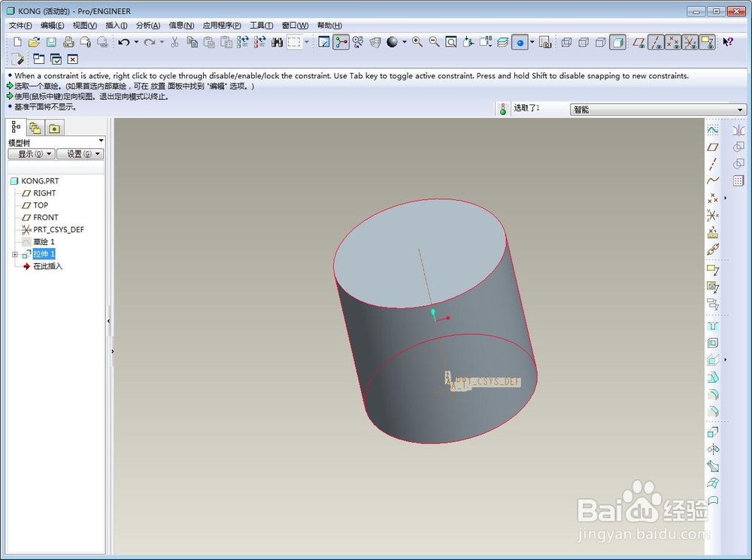Viewport: 752px width, 560px height.
Task: Expand the 拉伸 1 tree node
Action: coord(15,254)
